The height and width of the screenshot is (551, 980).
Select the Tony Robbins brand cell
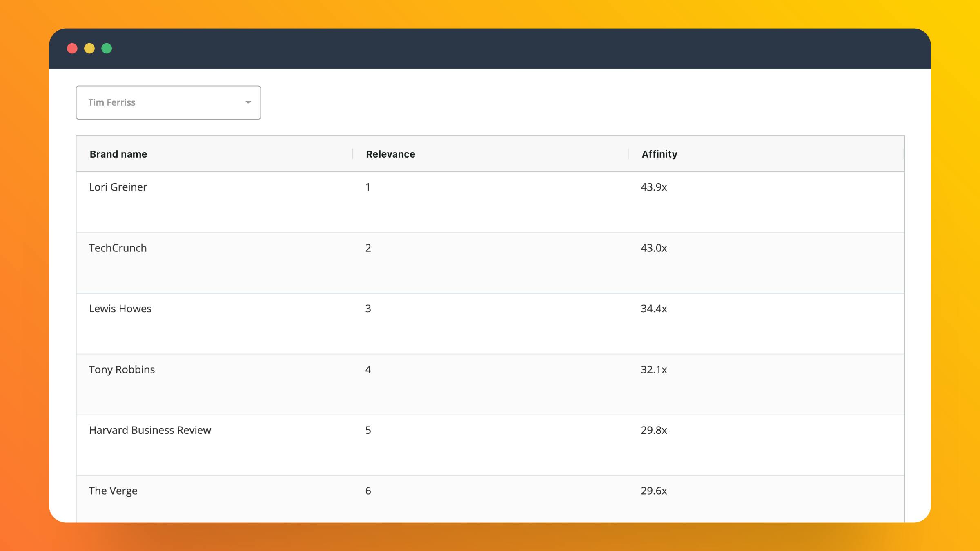click(x=122, y=369)
